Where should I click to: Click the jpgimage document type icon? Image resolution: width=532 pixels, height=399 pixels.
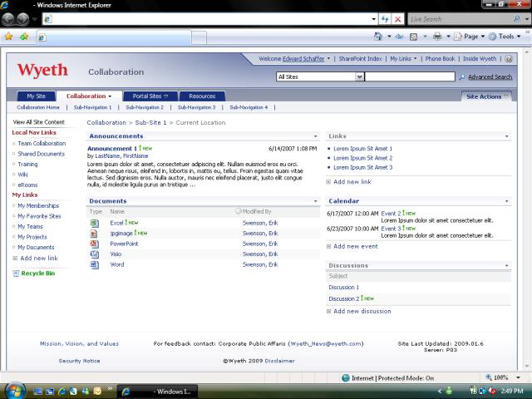click(94, 234)
